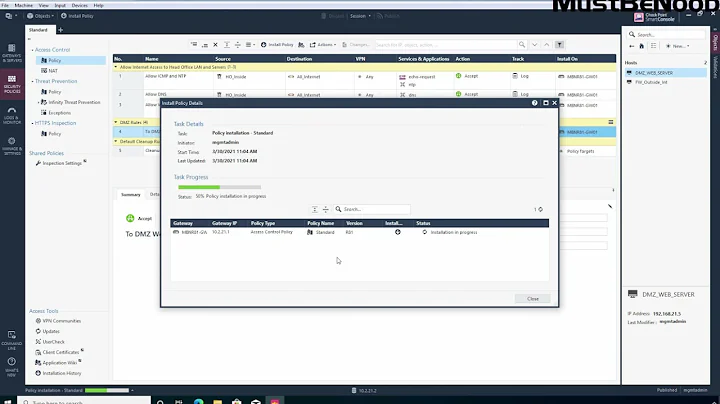This screenshot has width=720, height=404.
Task: Open New object dropdown in Objects panel
Action: (x=678, y=46)
